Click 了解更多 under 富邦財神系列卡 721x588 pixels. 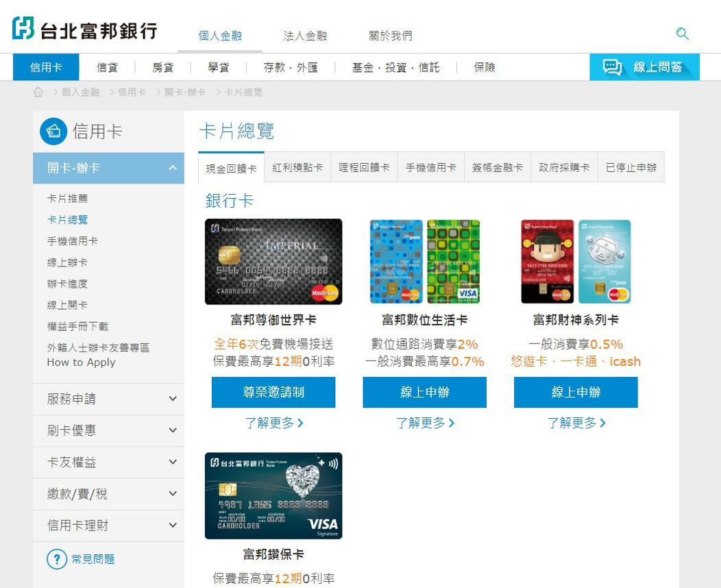576,423
